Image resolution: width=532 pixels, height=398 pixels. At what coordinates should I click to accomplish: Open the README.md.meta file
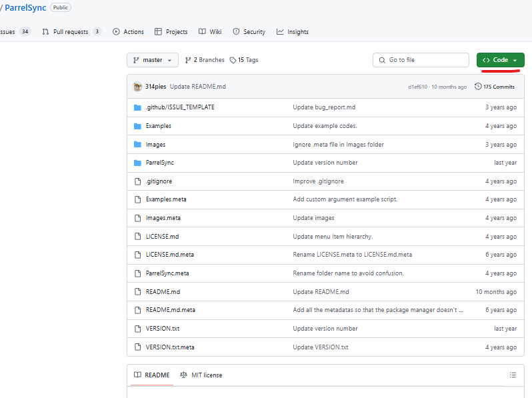point(171,310)
